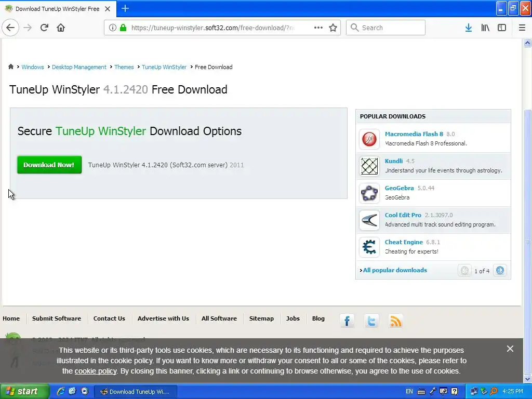Open the RSS feed icon

click(x=395, y=321)
